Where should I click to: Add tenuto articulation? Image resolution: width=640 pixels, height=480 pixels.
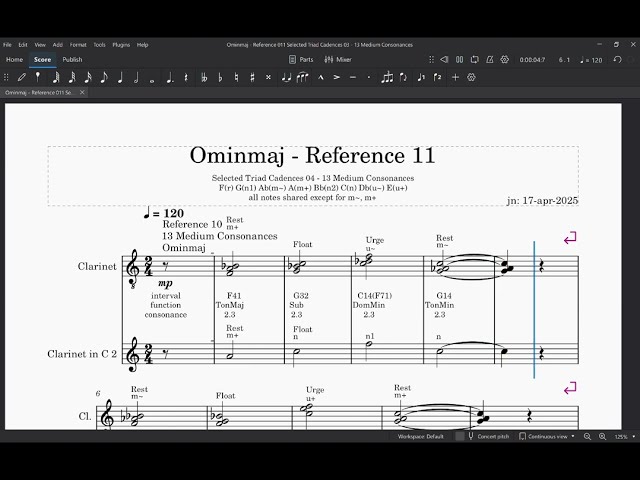[x=353, y=77]
